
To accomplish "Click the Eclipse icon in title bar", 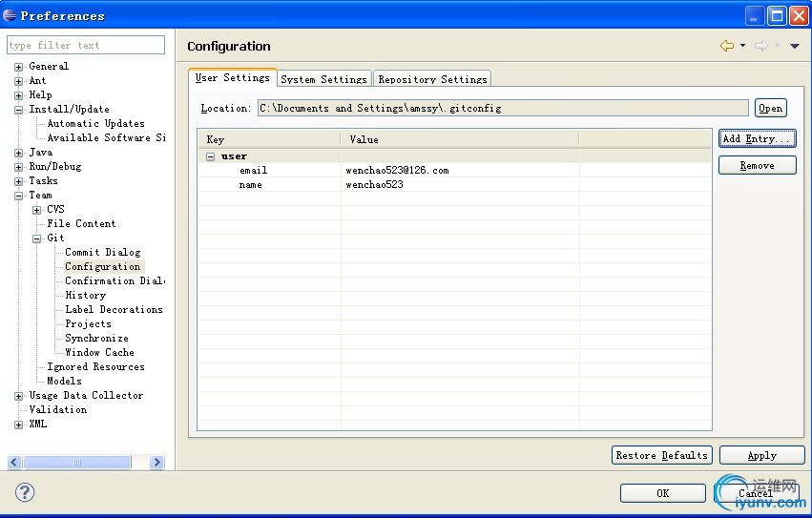I will pos(10,15).
